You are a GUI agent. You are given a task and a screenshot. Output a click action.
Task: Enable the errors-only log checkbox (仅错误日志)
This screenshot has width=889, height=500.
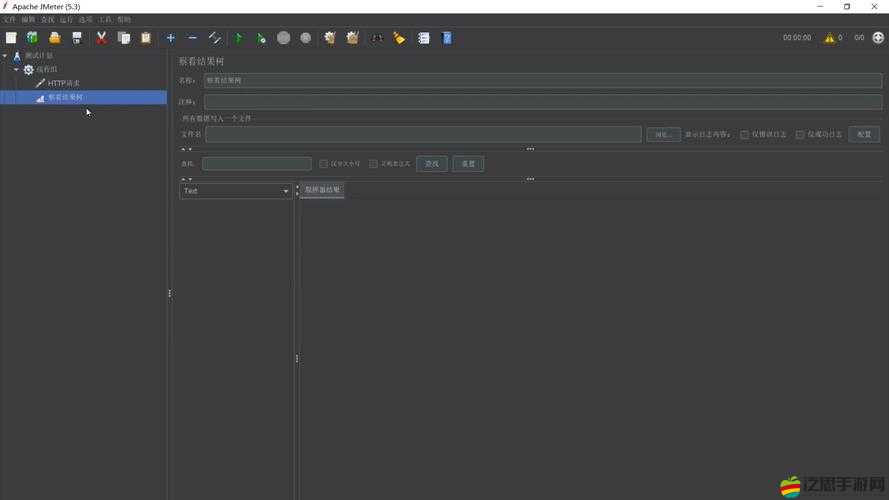pyautogui.click(x=744, y=134)
